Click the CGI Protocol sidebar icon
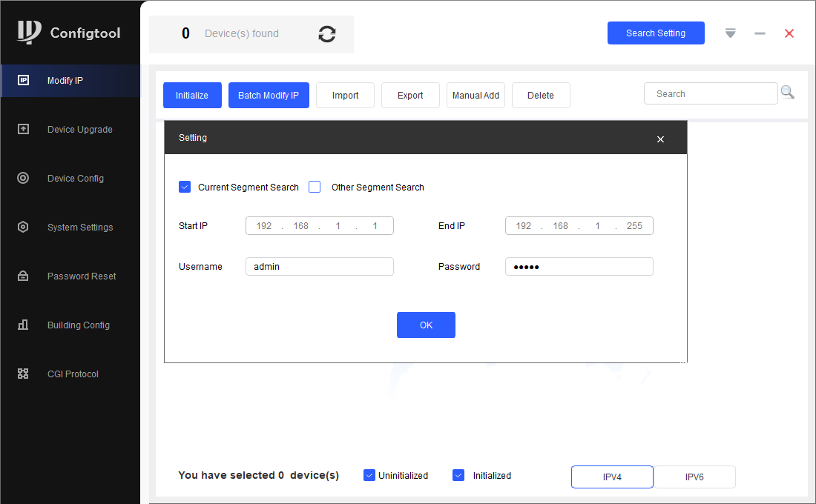816x504 pixels. [x=23, y=374]
